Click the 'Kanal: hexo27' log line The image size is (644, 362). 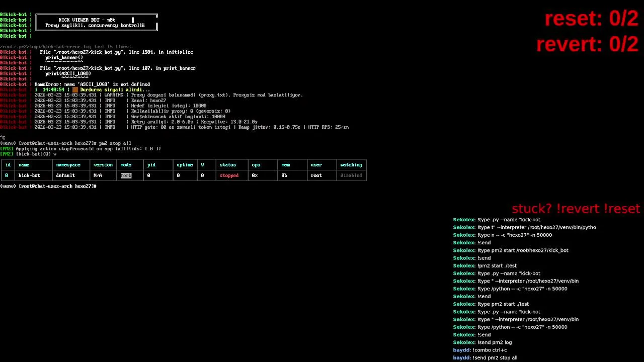[x=100, y=101]
